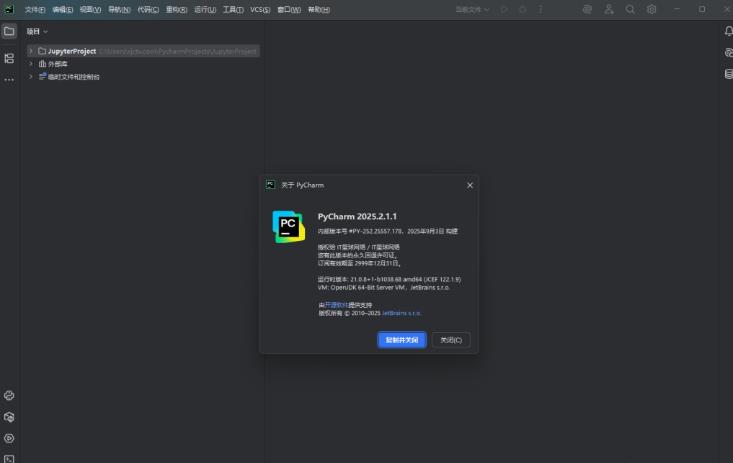Click the build number line #PY-252
This screenshot has height=463, width=733.
pos(388,231)
